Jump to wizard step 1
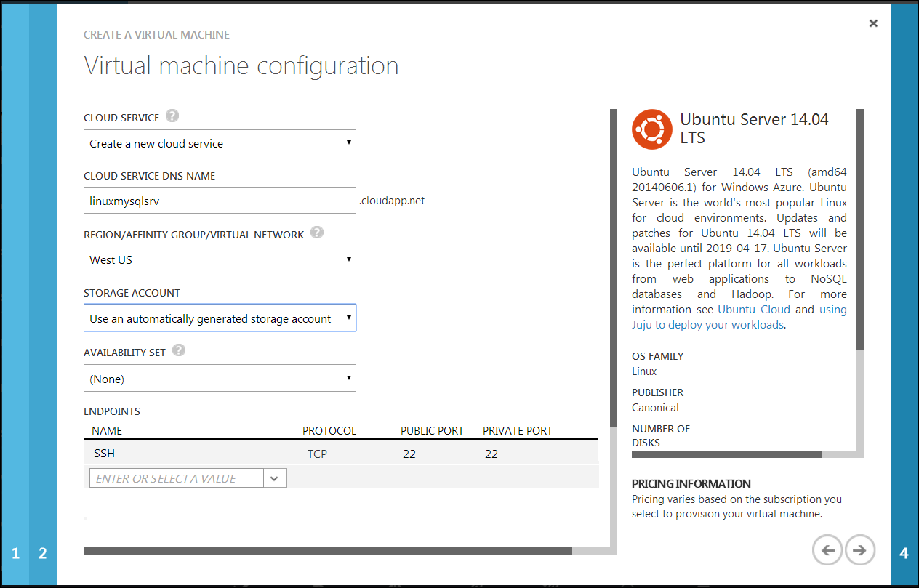The image size is (919, 588). [x=15, y=554]
